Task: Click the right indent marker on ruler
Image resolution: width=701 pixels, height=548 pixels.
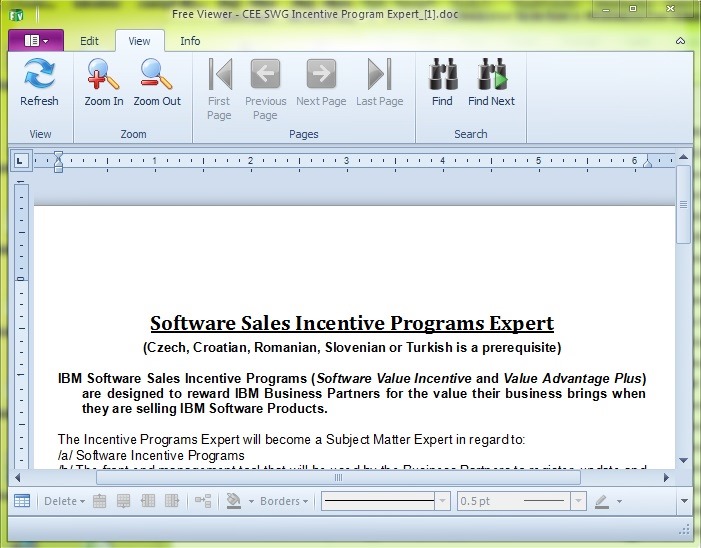Action: tap(647, 163)
